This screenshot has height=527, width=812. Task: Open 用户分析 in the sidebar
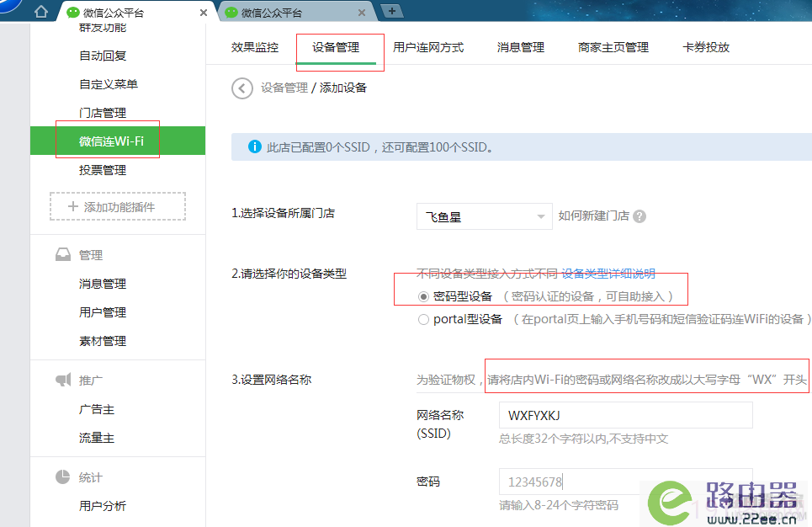click(x=103, y=505)
